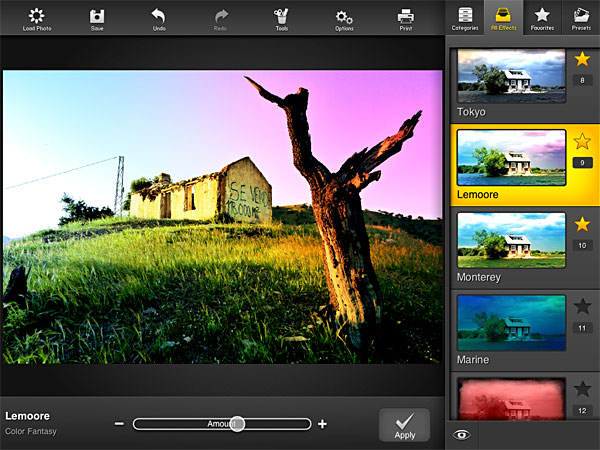Print the current photo
600x450 pixels.
[x=406, y=20]
